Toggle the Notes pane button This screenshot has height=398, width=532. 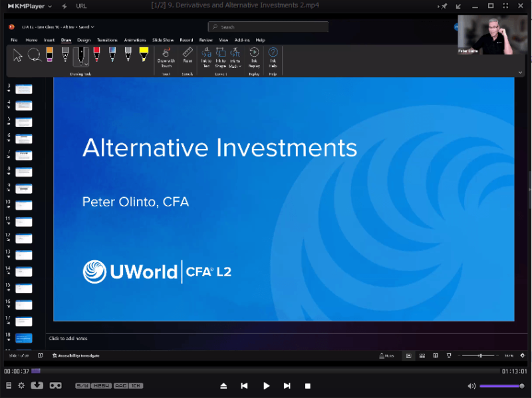click(386, 355)
